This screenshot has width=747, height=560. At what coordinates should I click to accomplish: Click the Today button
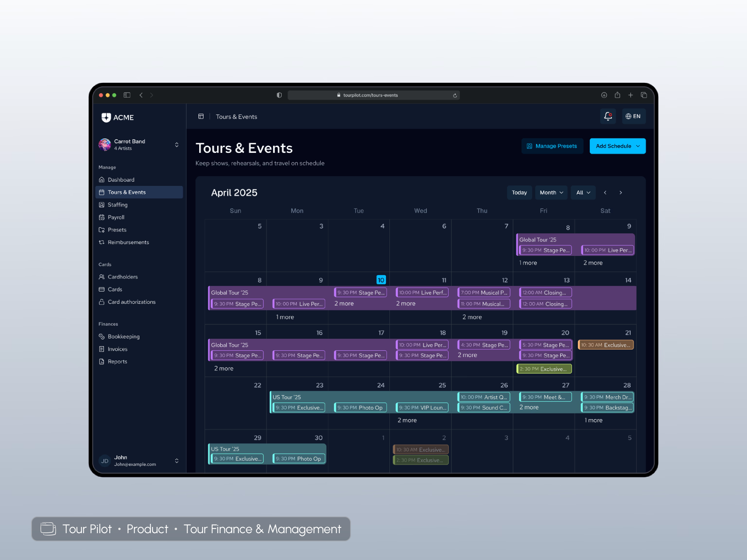click(x=519, y=192)
